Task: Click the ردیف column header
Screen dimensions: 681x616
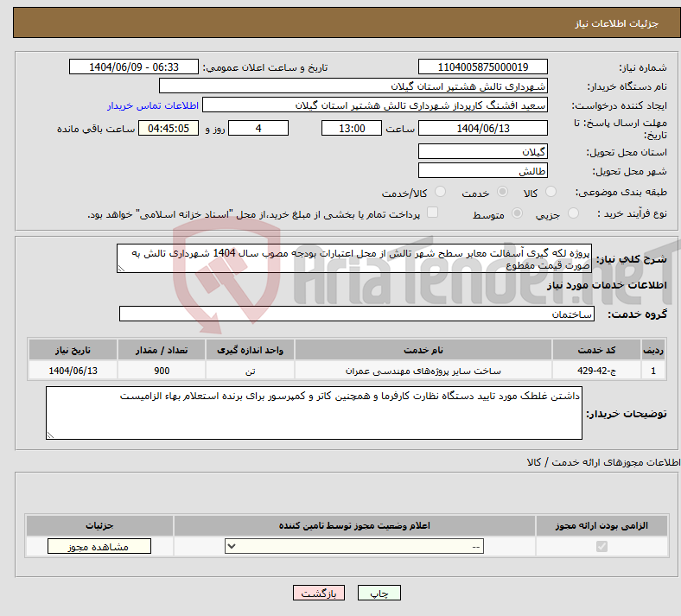Action: tap(653, 350)
